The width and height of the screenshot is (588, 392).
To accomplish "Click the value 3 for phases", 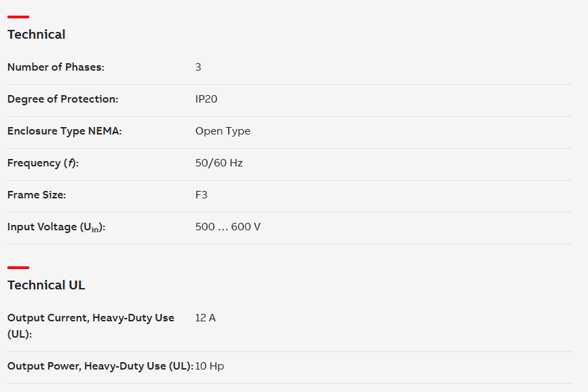I will point(198,67).
